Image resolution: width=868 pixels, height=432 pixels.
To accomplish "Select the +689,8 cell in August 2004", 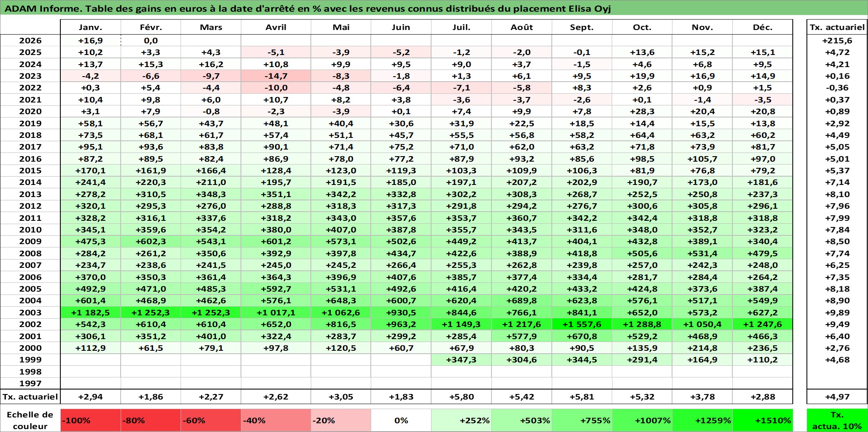I will 522,300.
